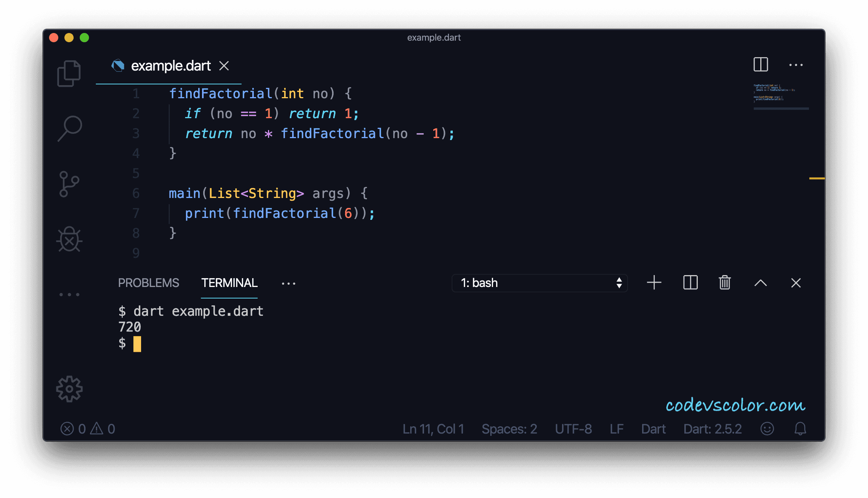
Task: Select the Dart language mode
Action: click(653, 429)
